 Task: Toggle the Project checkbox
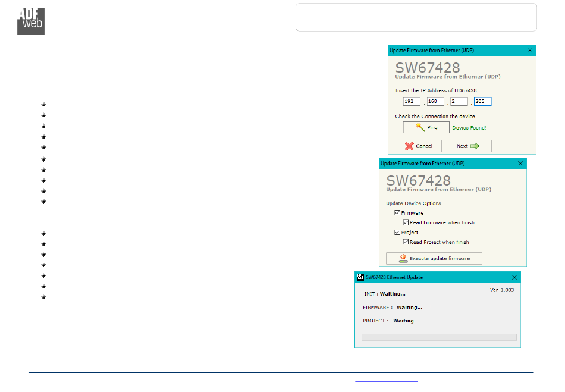[397, 233]
